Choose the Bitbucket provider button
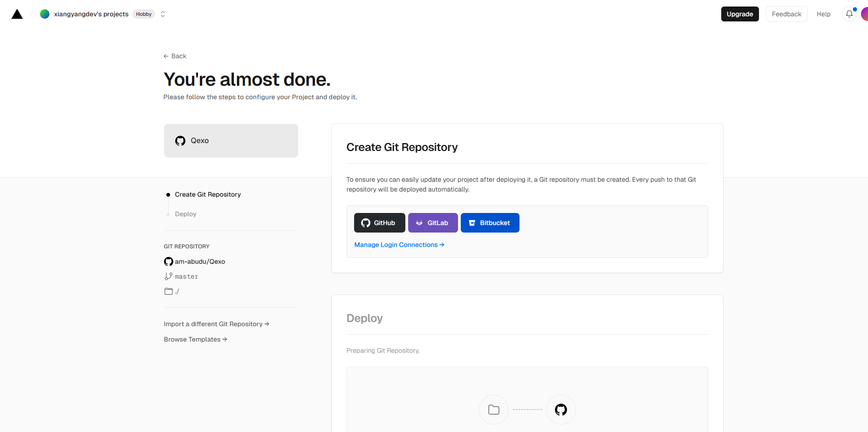Viewport: 868px width, 432px height. click(x=490, y=223)
